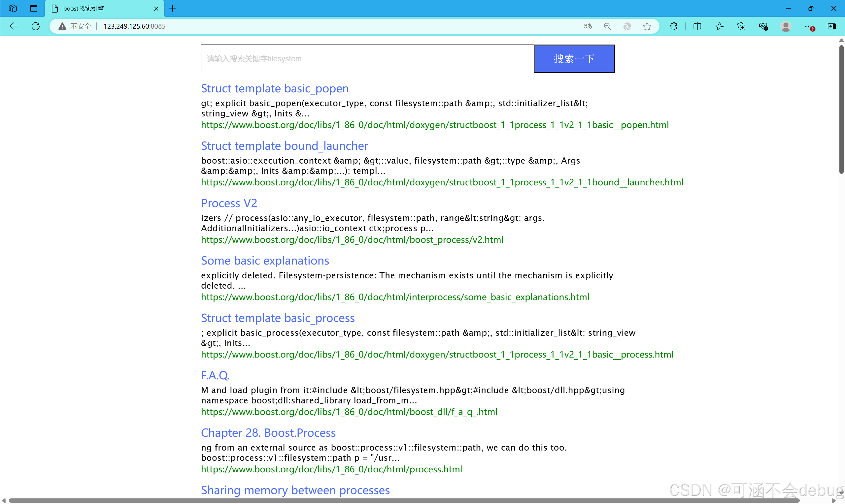Click the Edge refresh-style icon in address bar

(x=627, y=26)
